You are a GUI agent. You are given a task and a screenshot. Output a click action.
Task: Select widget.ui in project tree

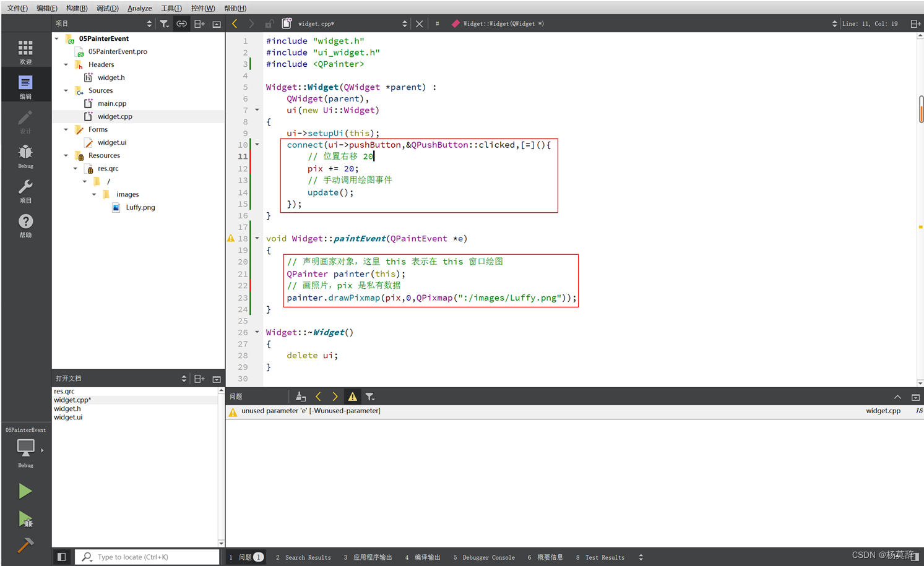tap(112, 142)
